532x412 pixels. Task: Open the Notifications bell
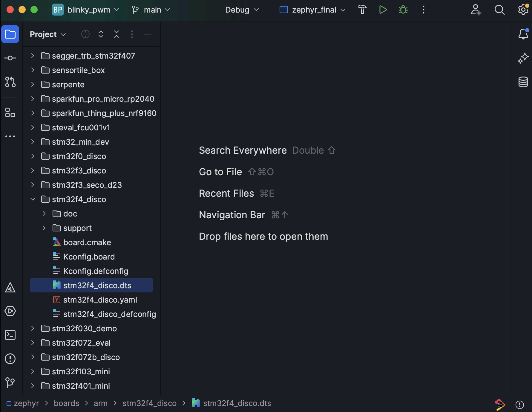[523, 34]
